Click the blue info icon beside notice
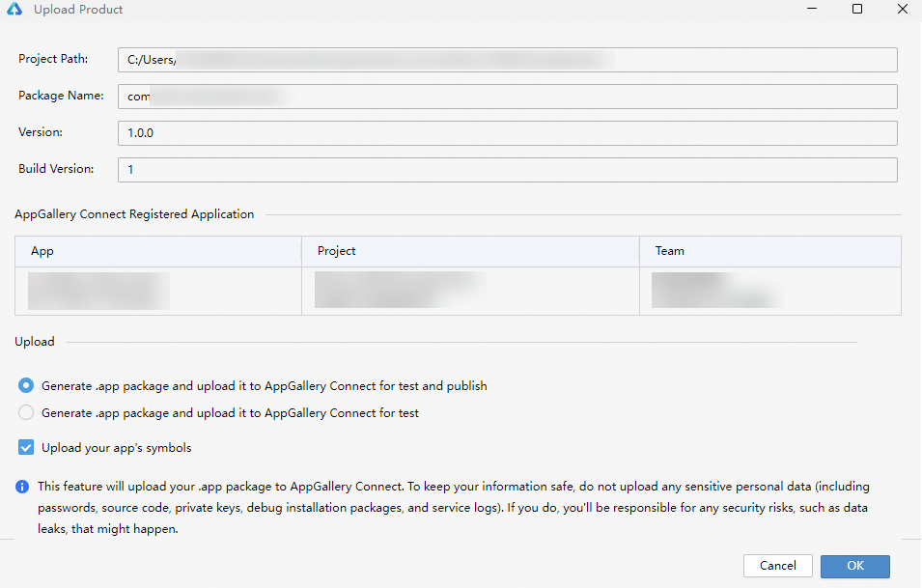 pos(22,487)
